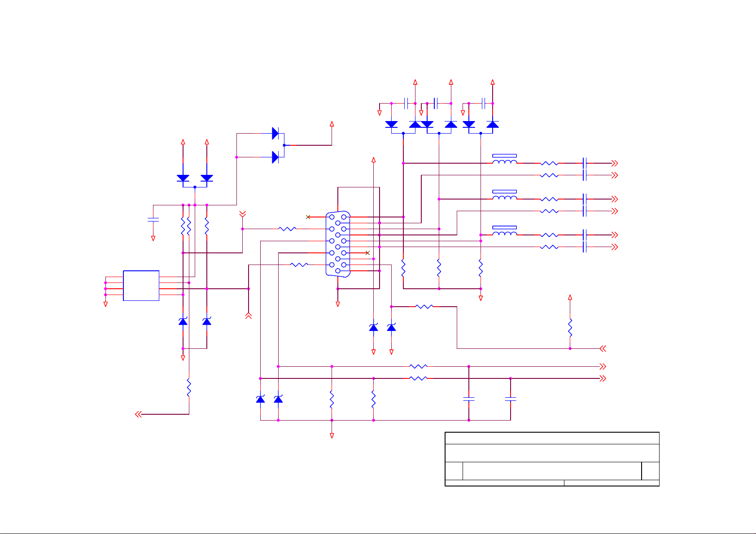Select the upper resistor on the two long bottom lines
This screenshot has height=534, width=756.
click(x=418, y=366)
